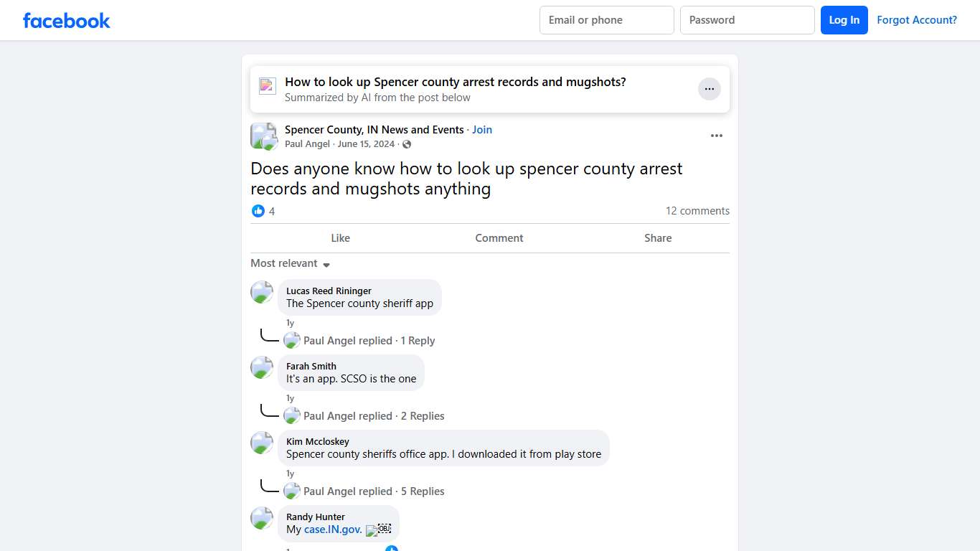Show the 1 Reply under Lucas Reed Rininger
The width and height of the screenshot is (980, 551).
(x=418, y=340)
